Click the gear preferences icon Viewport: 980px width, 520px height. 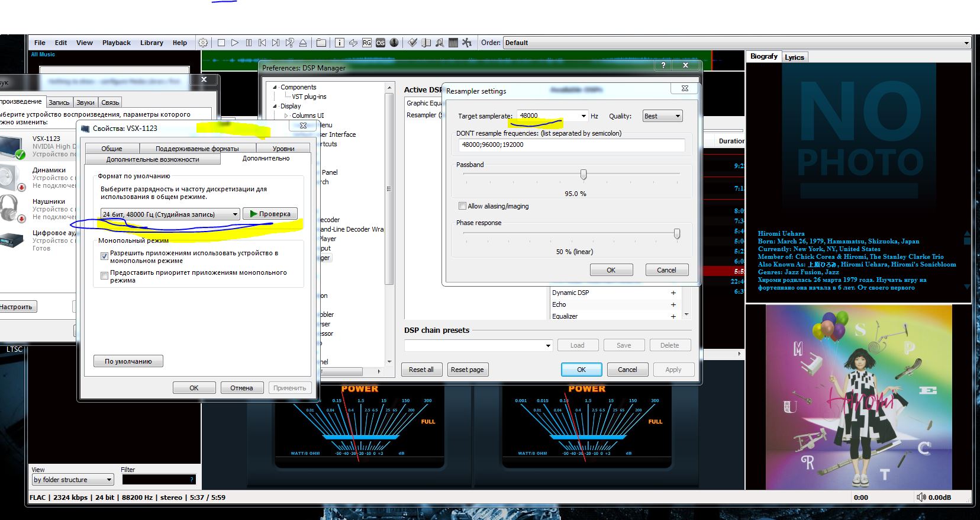(x=203, y=43)
